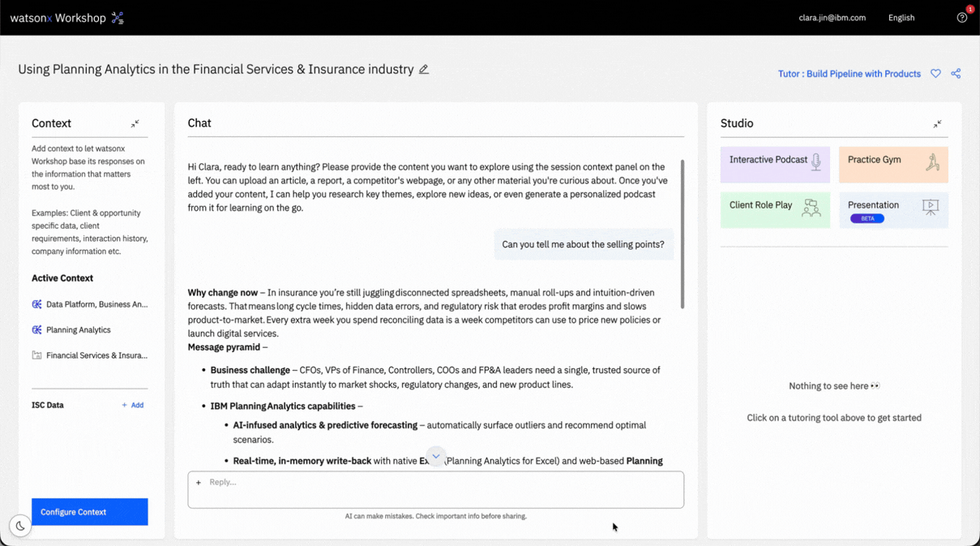Click the share icon
This screenshot has height=546, width=980.
(x=956, y=74)
